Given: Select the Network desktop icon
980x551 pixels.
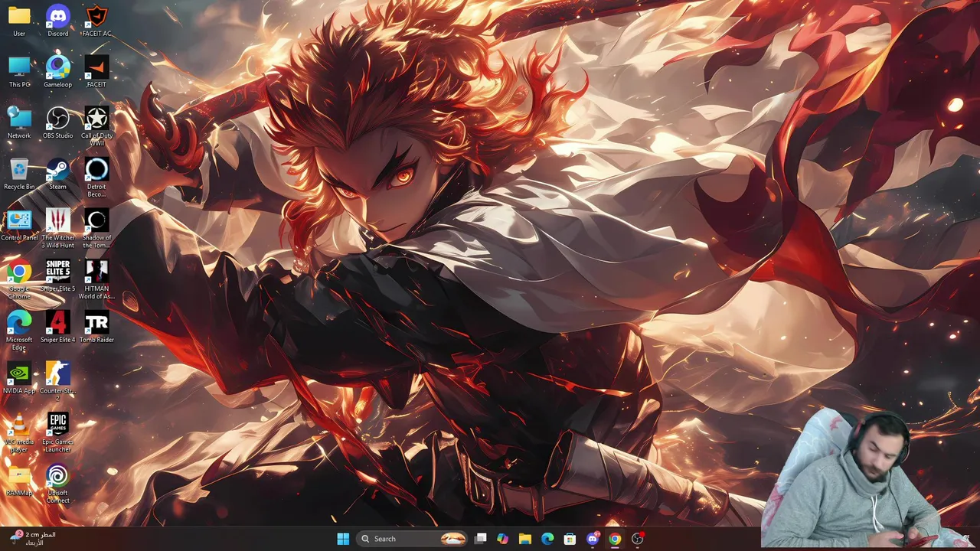Looking at the screenshot, I should tap(19, 123).
